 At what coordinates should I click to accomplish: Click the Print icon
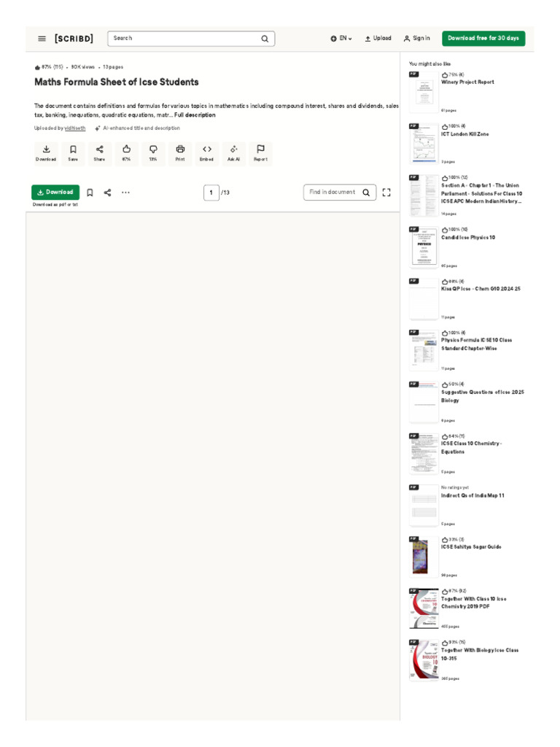pos(180,153)
